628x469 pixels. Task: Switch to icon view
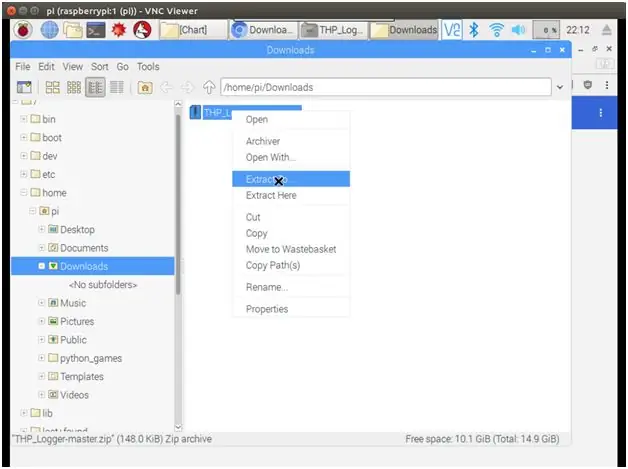point(52,87)
